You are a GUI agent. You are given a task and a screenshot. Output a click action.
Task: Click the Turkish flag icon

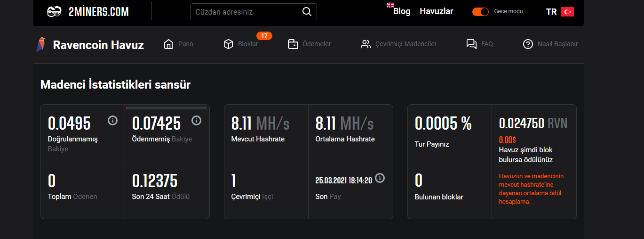click(567, 12)
